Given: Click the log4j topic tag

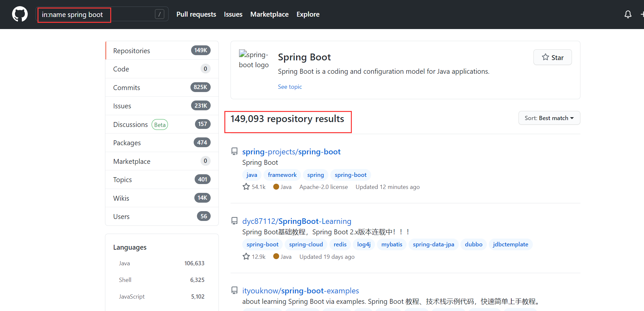Looking at the screenshot, I should click(364, 244).
